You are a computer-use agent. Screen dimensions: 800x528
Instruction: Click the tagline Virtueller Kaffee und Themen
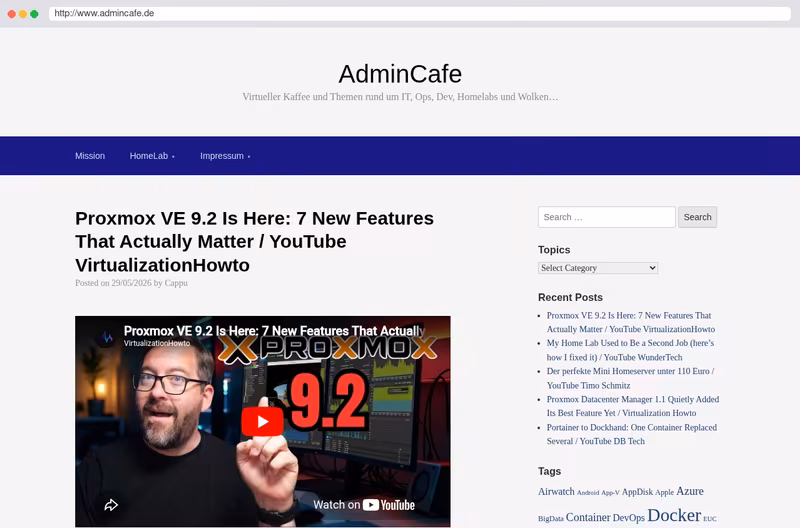tap(400, 97)
